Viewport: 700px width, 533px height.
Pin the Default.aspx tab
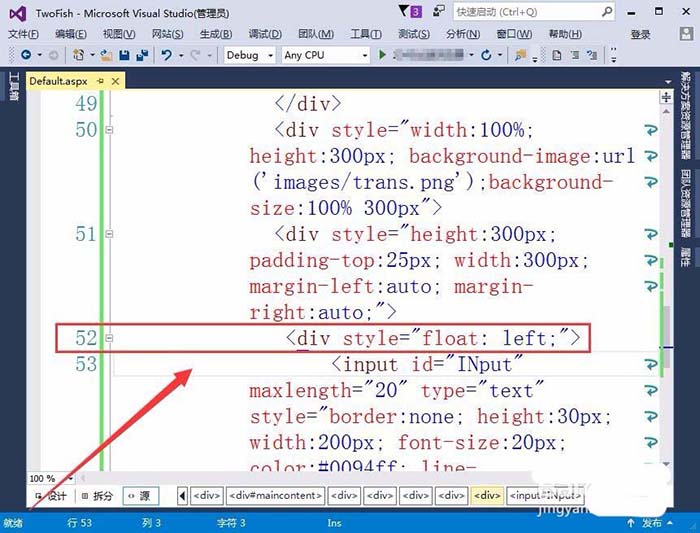[x=100, y=81]
